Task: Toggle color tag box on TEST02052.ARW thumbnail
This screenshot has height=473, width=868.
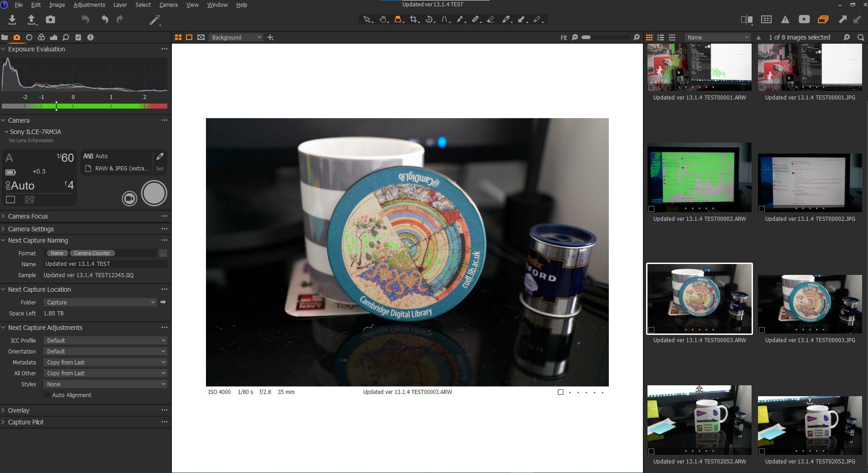Action: point(651,452)
